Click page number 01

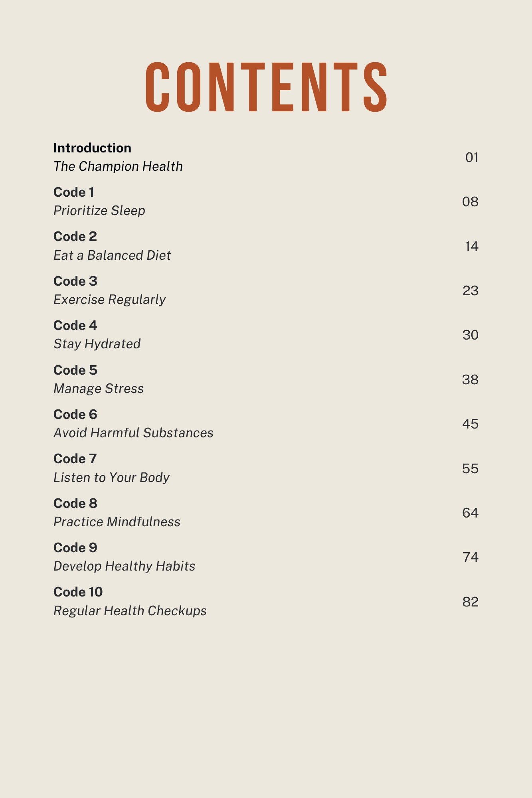471,158
